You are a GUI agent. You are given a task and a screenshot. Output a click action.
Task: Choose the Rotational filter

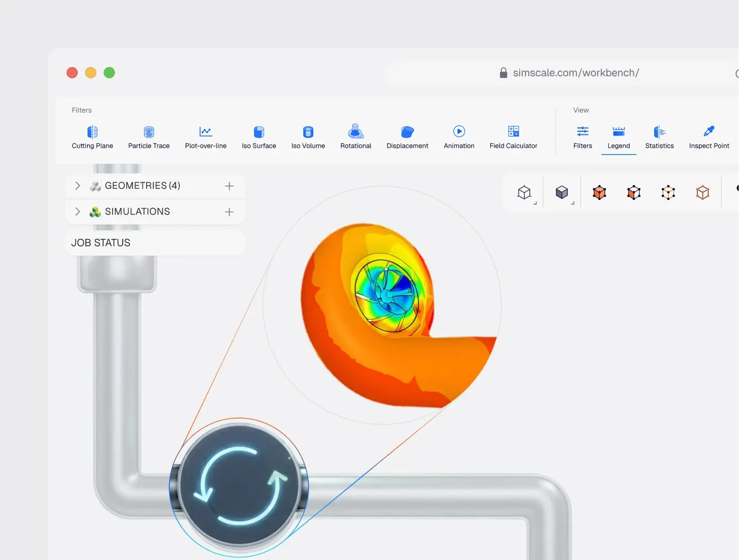pyautogui.click(x=356, y=138)
